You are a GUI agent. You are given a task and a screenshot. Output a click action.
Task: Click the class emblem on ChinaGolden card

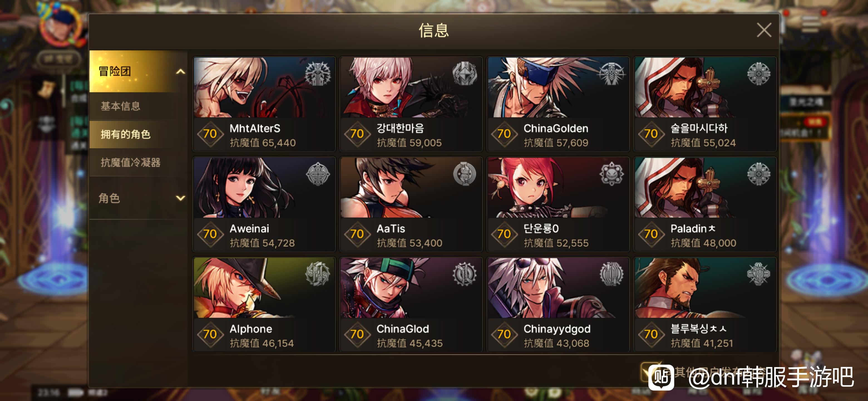click(611, 74)
